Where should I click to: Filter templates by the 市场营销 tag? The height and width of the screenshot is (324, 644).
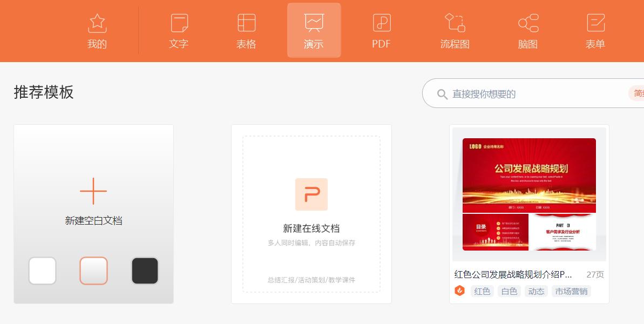tap(571, 291)
